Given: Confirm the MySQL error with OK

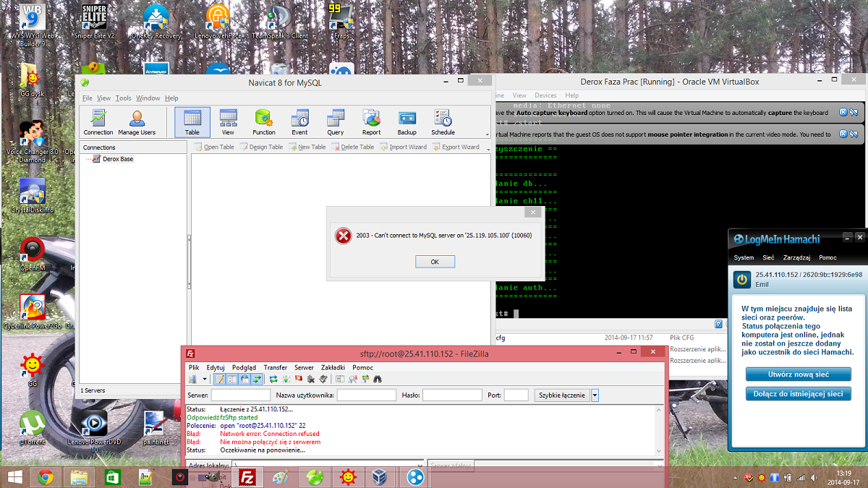Looking at the screenshot, I should 435,262.
